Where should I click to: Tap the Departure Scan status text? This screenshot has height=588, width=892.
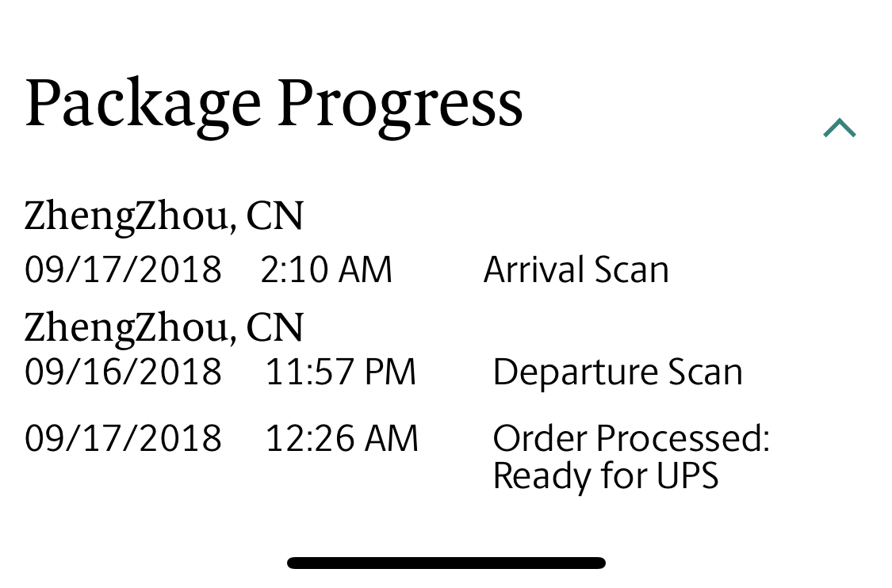pos(618,372)
